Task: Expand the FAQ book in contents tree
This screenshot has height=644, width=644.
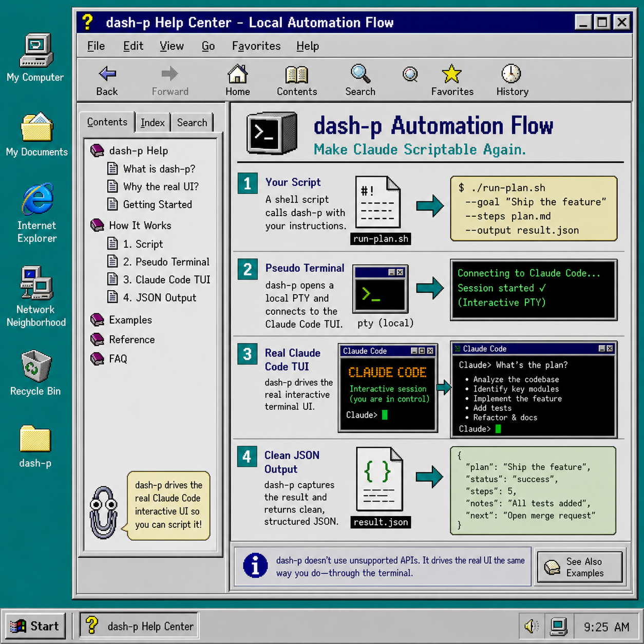Action: coord(97,358)
